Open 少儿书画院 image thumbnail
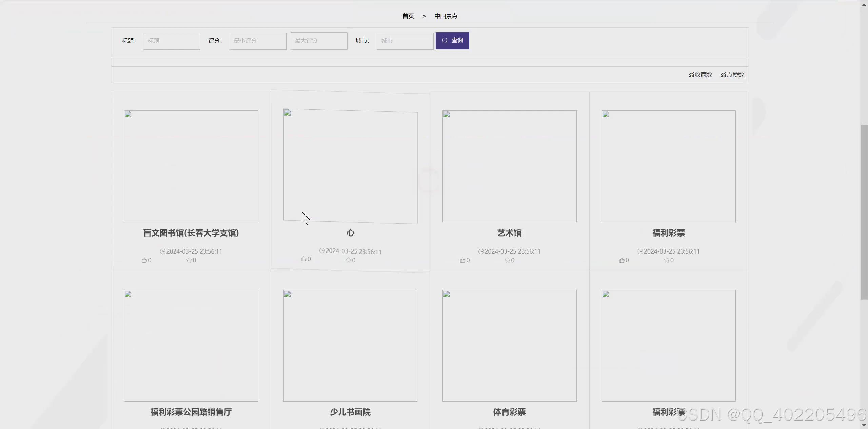The height and width of the screenshot is (429, 868). 350,345
